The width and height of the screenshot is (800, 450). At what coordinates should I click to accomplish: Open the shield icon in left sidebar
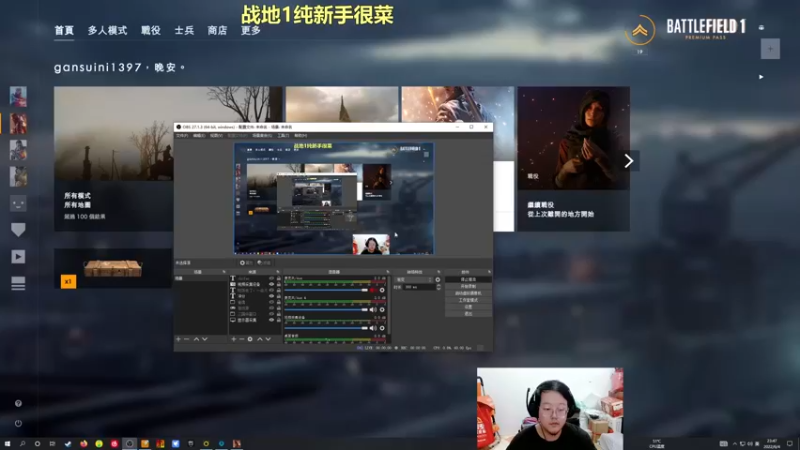(18, 230)
